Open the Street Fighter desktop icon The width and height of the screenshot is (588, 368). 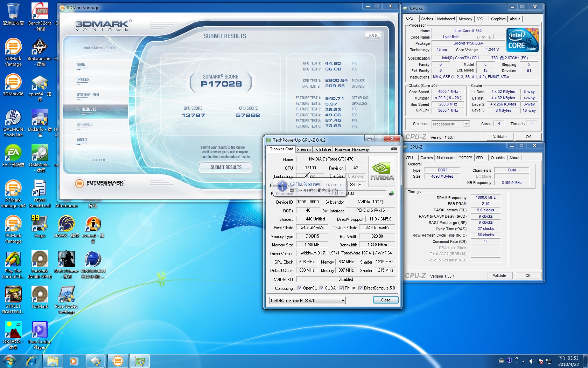(13, 300)
